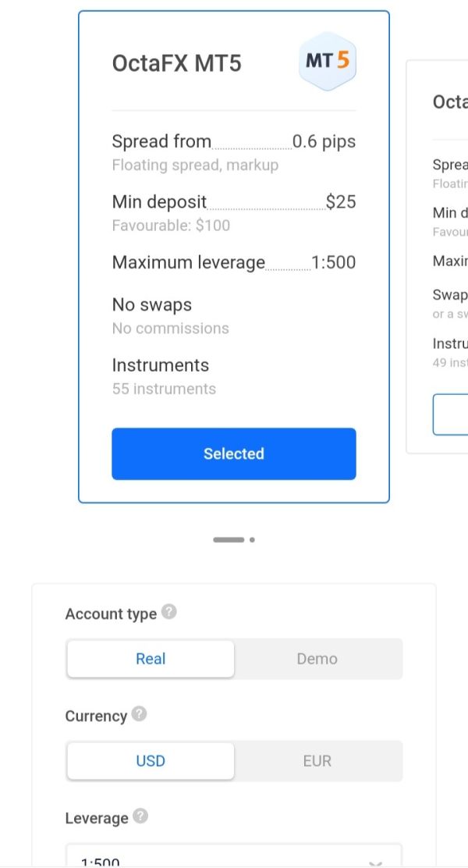Screen dimensions: 468x868
Task: Click the help icon beside Account type
Action: (168, 613)
